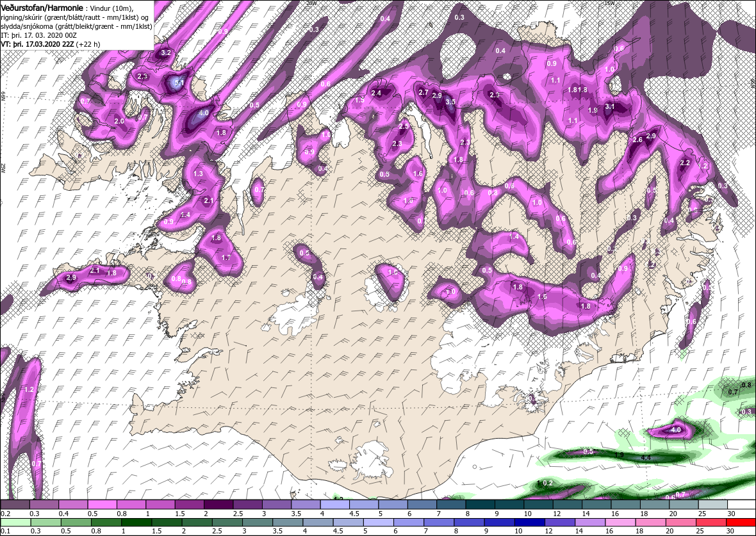Click the 1.3 value label on map
Screen dimensions: 756x536
[198, 174]
